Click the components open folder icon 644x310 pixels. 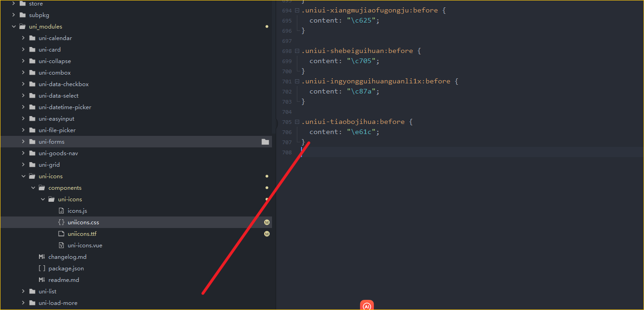click(41, 188)
